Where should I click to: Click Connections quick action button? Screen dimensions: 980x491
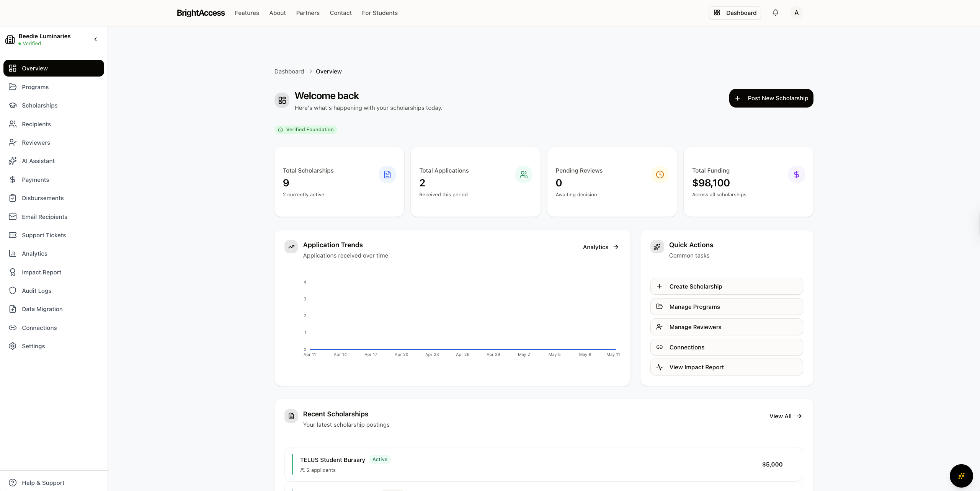[x=727, y=347]
